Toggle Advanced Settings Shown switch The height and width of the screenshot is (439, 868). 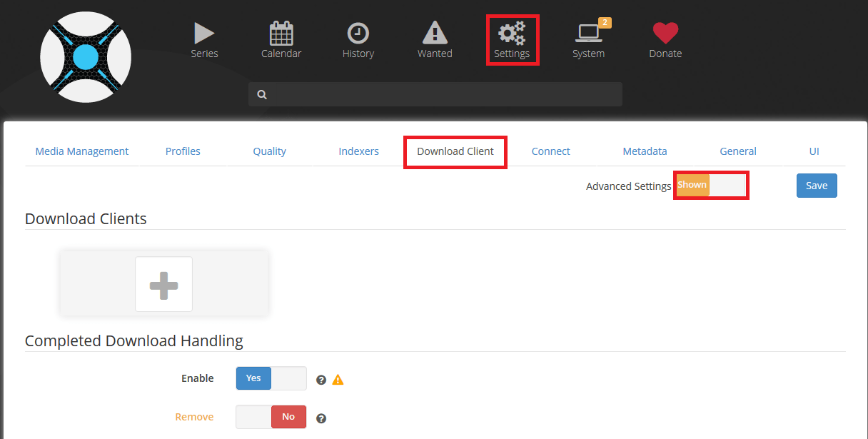point(710,185)
